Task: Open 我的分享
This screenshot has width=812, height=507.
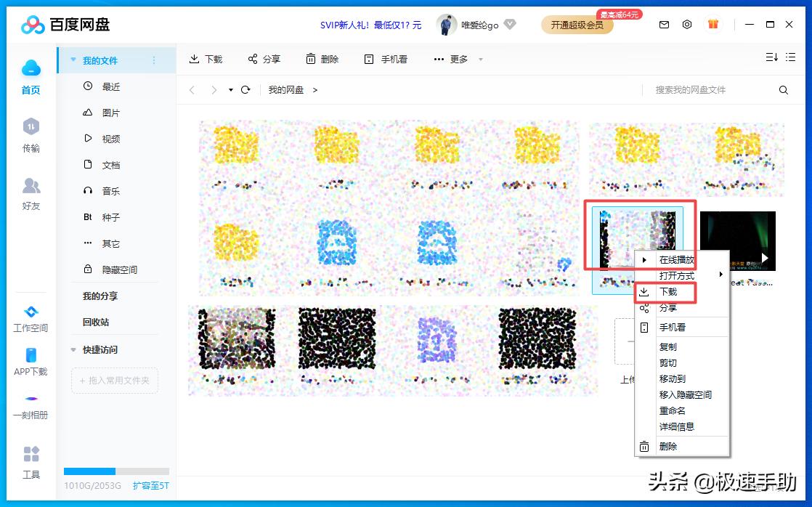Action: (x=100, y=296)
